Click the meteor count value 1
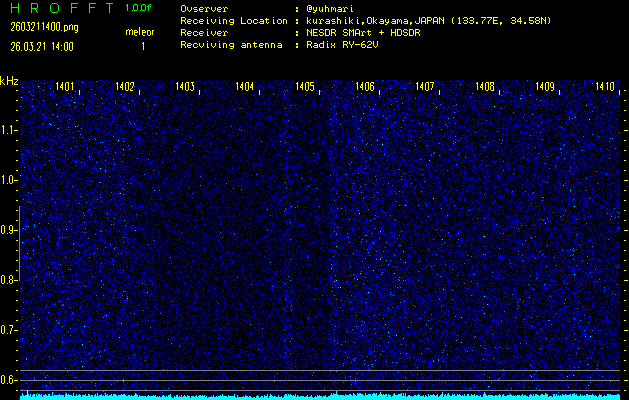The image size is (629, 400). [142, 46]
